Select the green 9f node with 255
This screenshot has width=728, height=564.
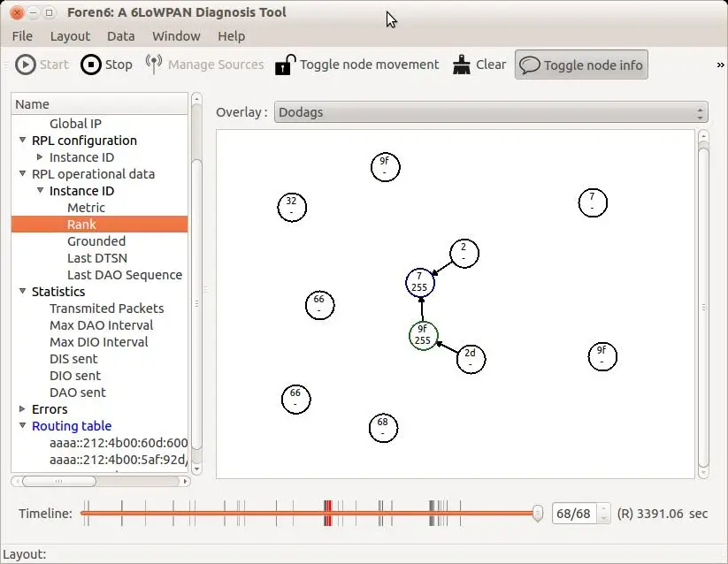pos(423,335)
